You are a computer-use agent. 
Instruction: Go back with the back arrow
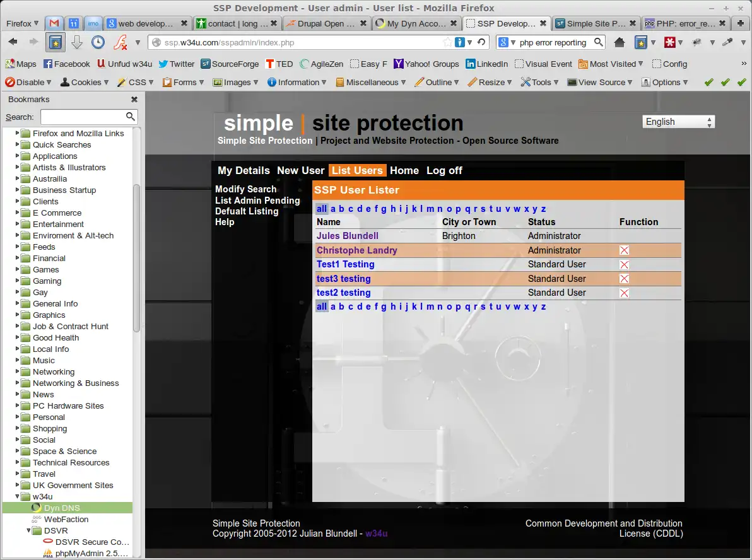click(13, 42)
